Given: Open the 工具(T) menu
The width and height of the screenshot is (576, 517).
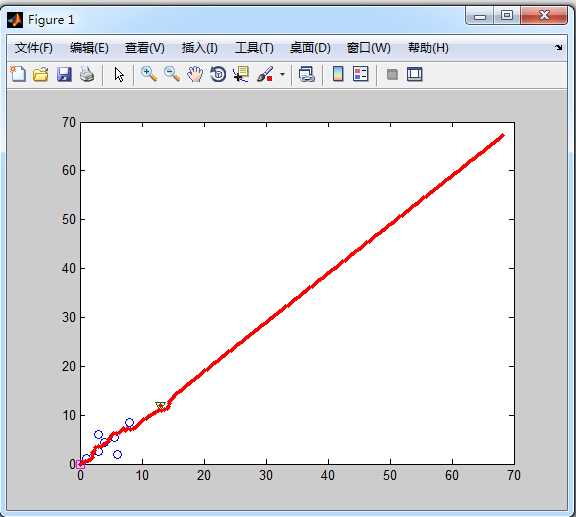Looking at the screenshot, I should (x=254, y=48).
